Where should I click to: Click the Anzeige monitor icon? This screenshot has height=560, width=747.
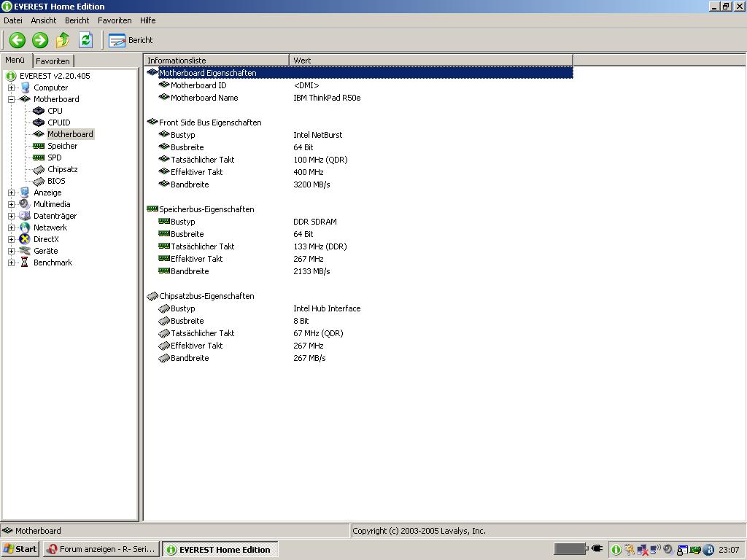tap(25, 192)
